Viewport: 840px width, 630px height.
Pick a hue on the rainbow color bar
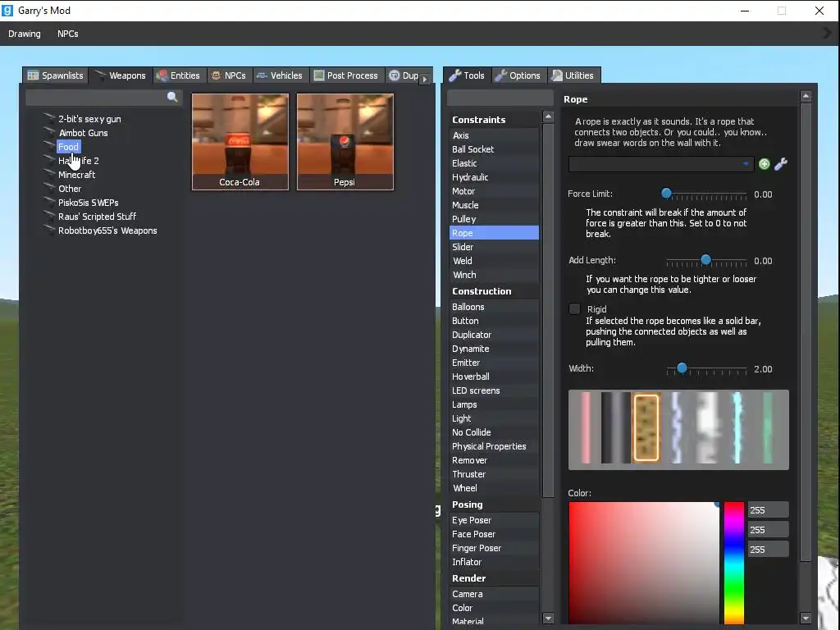734,563
